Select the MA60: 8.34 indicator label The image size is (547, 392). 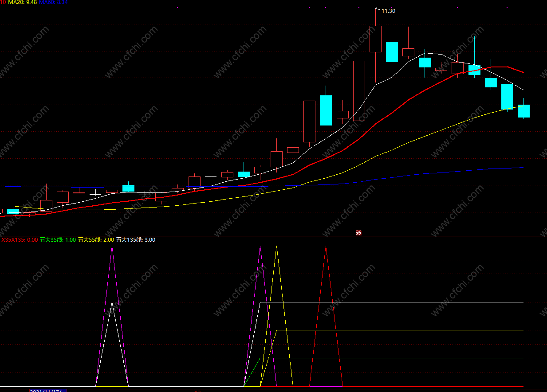click(53, 2)
